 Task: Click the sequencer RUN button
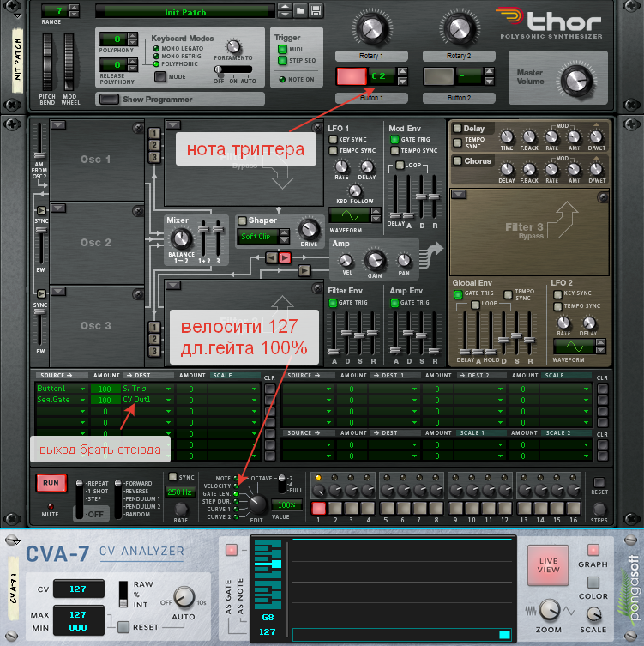pyautogui.click(x=51, y=483)
